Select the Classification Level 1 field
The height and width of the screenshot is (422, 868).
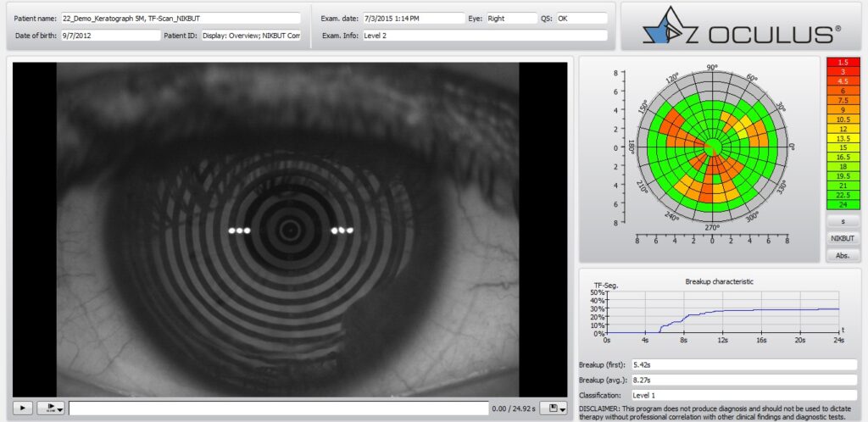743,396
